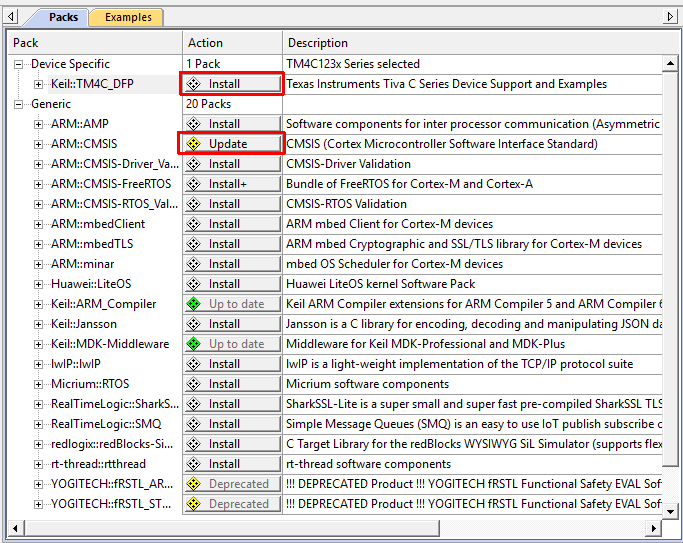
Task: Select the Keil::MDK-Middleware tree row
Action: tap(110, 344)
